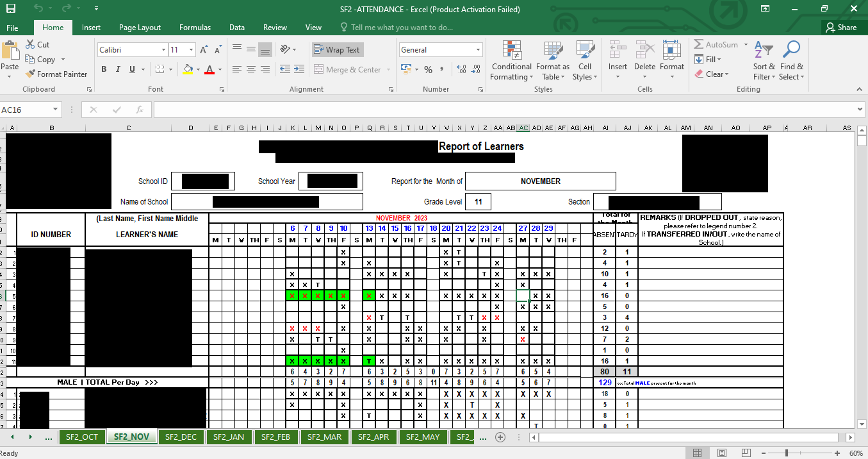Viewport: 868px width, 459px height.
Task: Select the NOVEMBER month cell
Action: (x=541, y=181)
